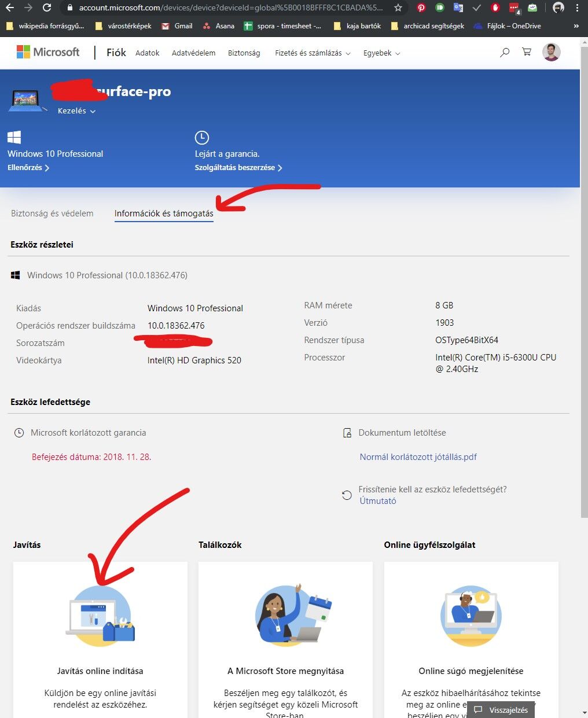The width and height of the screenshot is (588, 718).
Task: Open the shopping cart icon
Action: click(x=527, y=52)
